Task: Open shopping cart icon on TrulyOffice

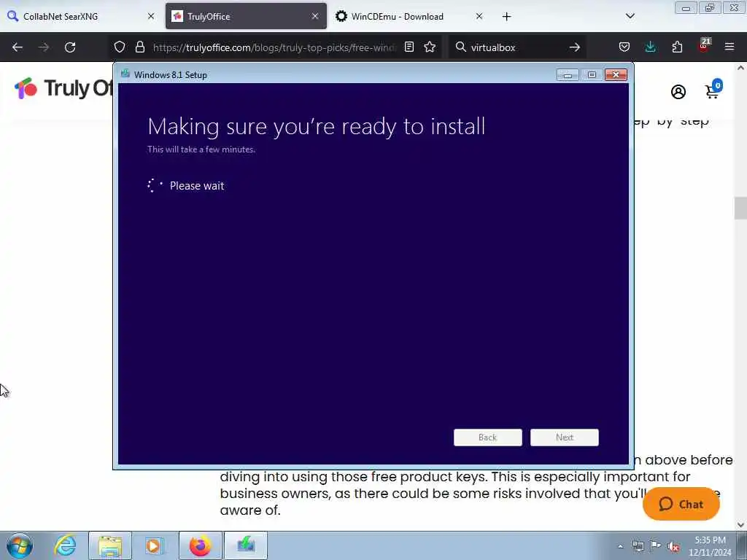Action: coord(713,89)
